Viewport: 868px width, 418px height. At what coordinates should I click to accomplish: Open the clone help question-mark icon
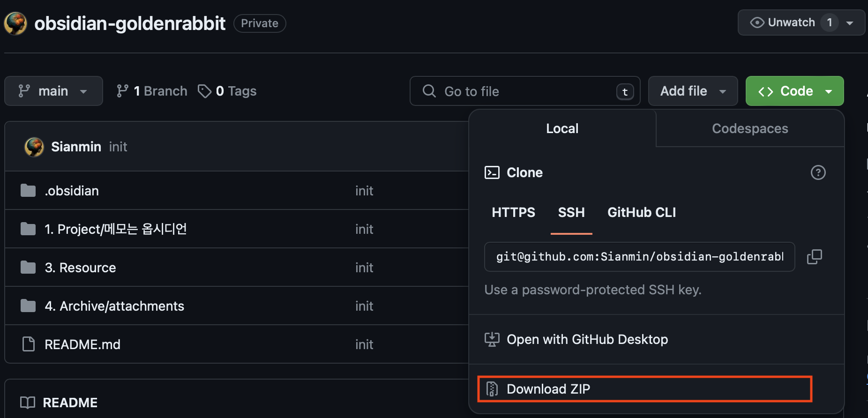818,172
